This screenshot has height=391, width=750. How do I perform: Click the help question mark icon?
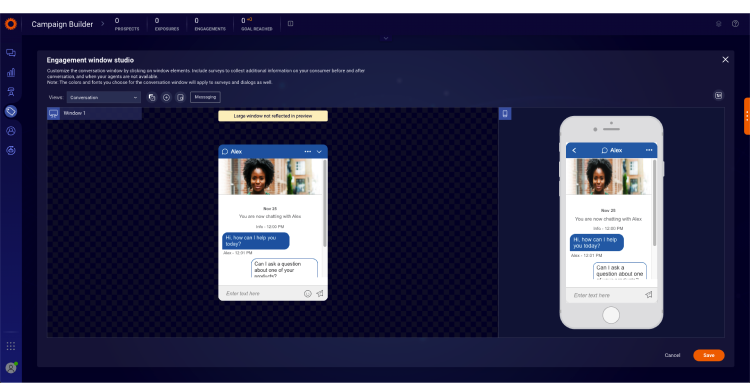(735, 23)
